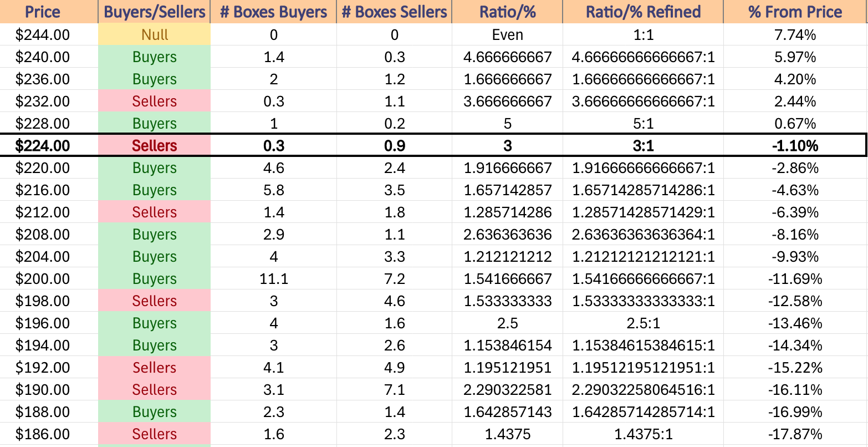Image resolution: width=868 pixels, height=447 pixels.
Task: Click the $204.00 price cell
Action: 49,257
